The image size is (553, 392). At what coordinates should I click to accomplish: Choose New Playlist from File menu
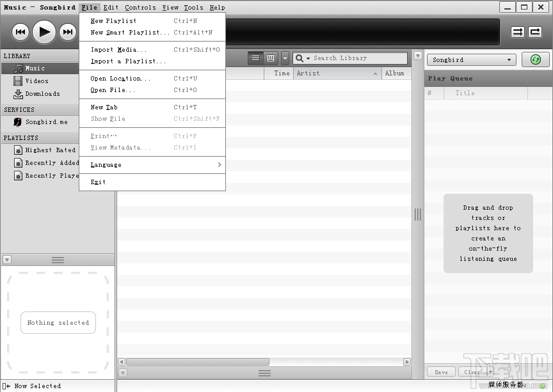152,21
